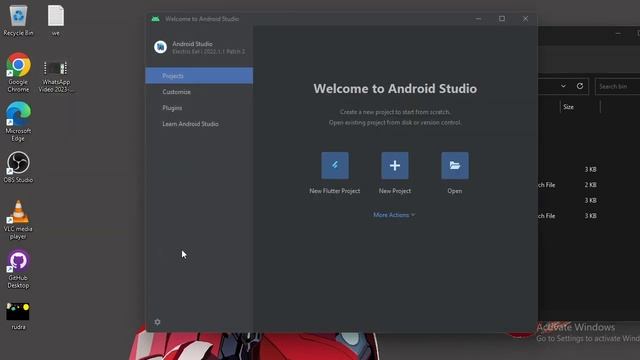Click the New Project plus icon

tap(395, 165)
